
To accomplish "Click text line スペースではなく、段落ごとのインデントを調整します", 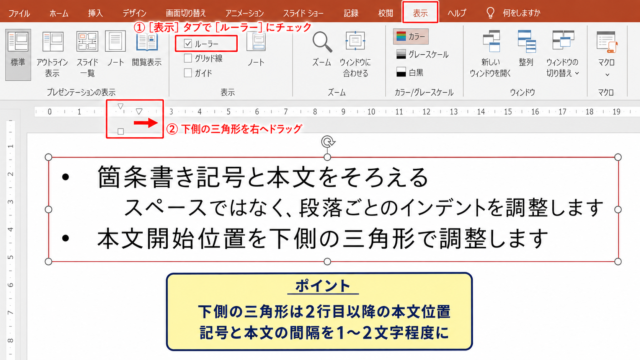I will point(363,207).
